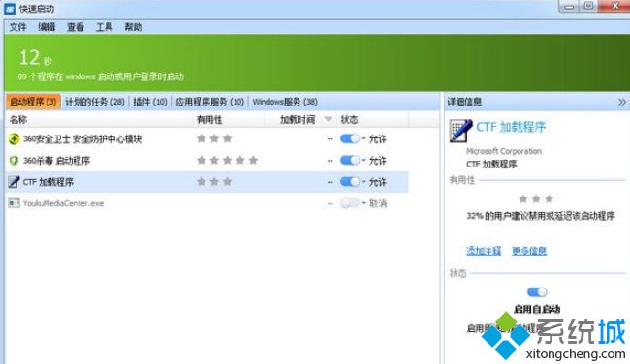Open the status dropdown arrow for 360杀毒
The width and height of the screenshot is (630, 364).
tap(364, 160)
